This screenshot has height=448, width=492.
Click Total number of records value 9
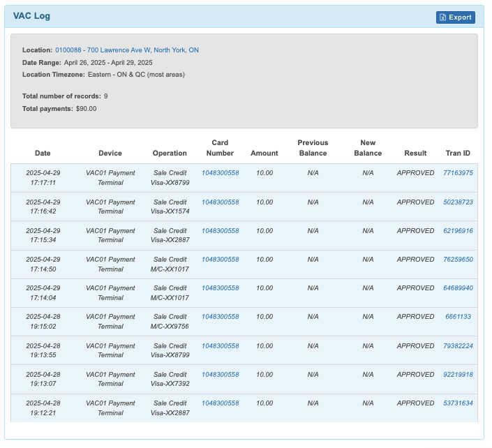[x=106, y=96]
